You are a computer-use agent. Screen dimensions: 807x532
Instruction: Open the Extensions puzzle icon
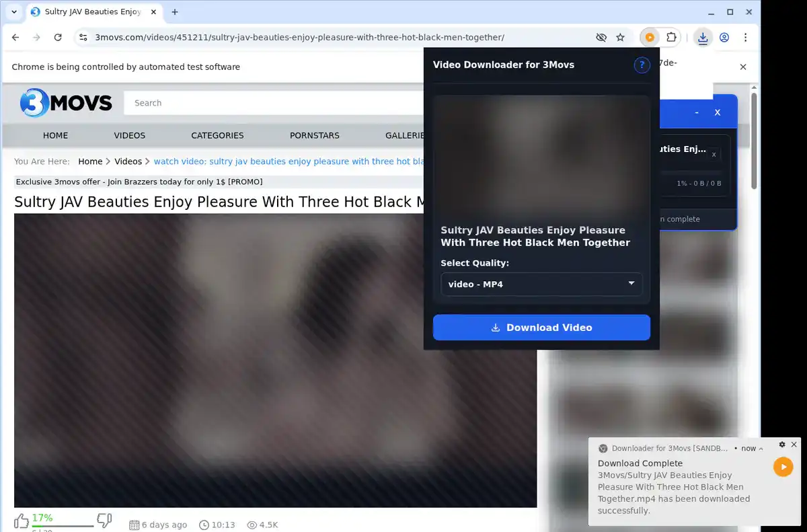click(671, 38)
